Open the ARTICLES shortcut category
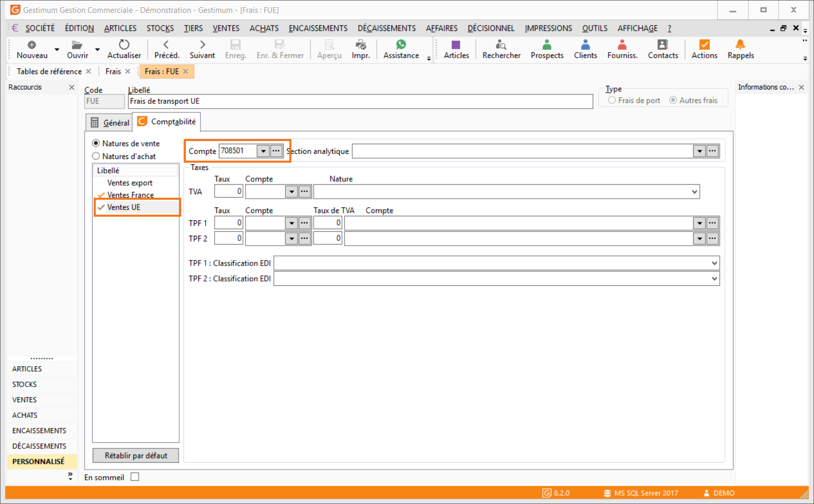Image resolution: width=814 pixels, height=504 pixels. (27, 369)
